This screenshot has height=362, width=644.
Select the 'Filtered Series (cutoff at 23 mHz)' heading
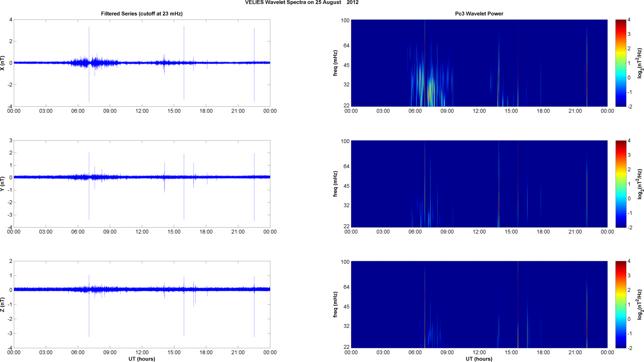pyautogui.click(x=142, y=14)
